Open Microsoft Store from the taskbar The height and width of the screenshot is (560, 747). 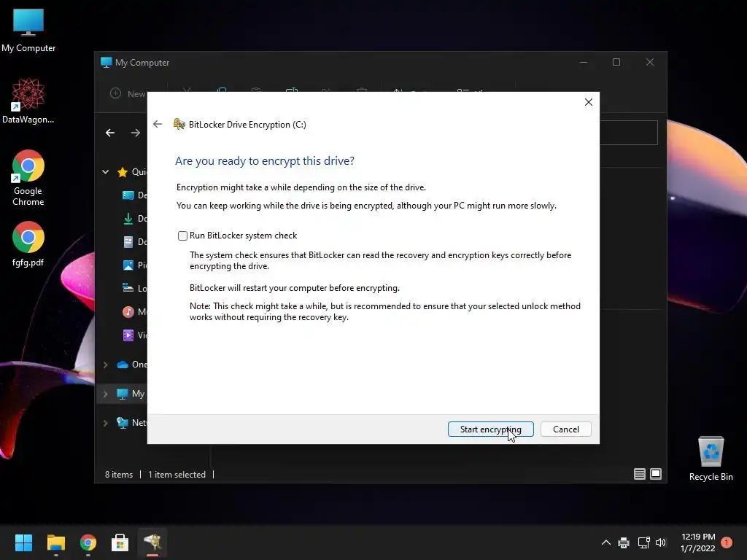[120, 542]
